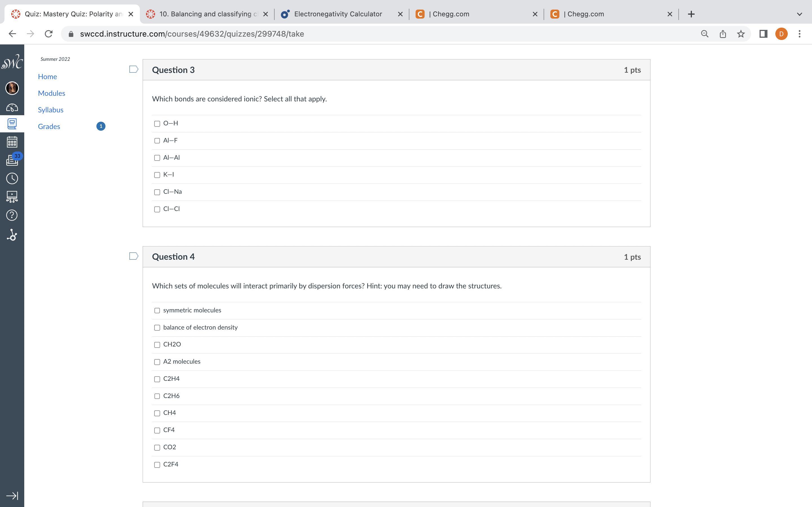Switch to Balancing and classifying tab

[x=208, y=14]
